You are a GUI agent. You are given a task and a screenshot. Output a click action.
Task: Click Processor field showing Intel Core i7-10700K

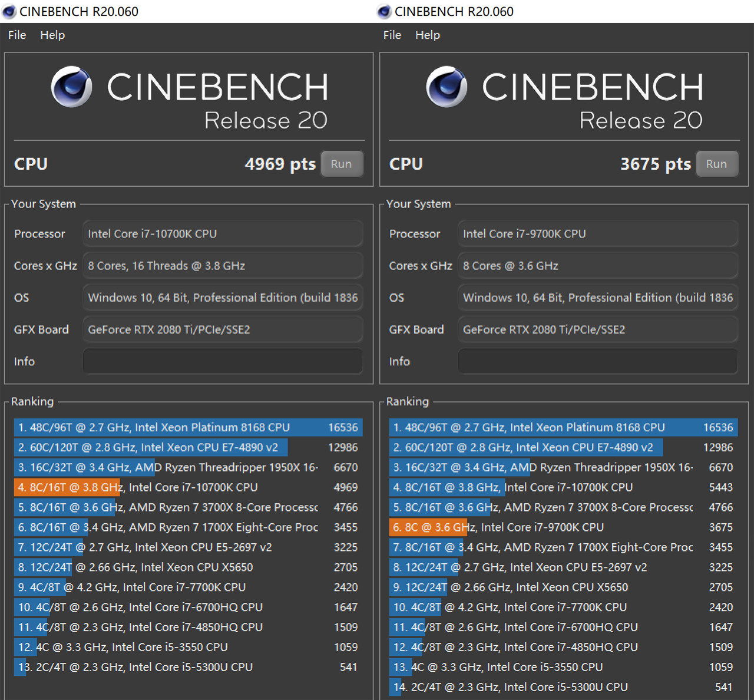click(x=222, y=233)
